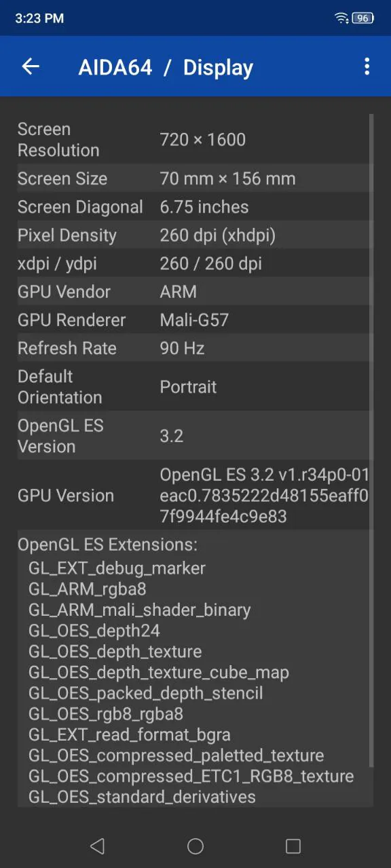The image size is (391, 868).
Task: Click the vertical scrollbar on the right
Action: [371, 441]
